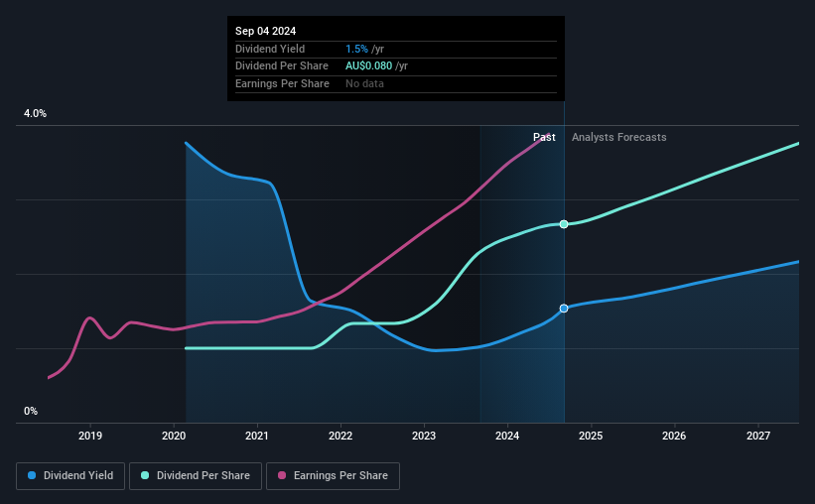The height and width of the screenshot is (504, 815).
Task: Select the 2019 axis label
Action: [90, 436]
